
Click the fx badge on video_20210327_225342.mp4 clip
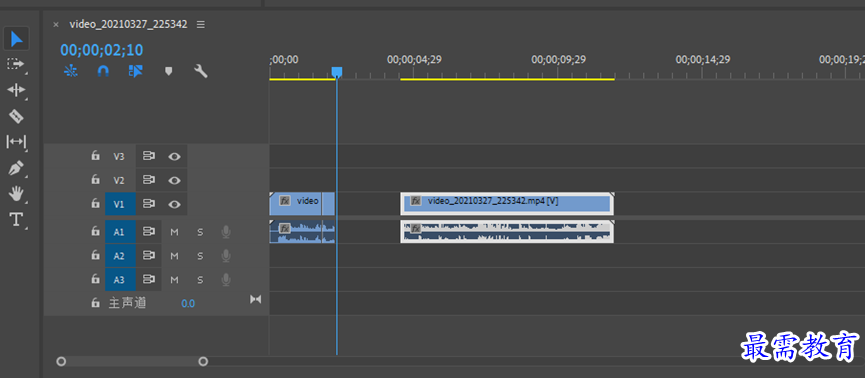point(417,201)
